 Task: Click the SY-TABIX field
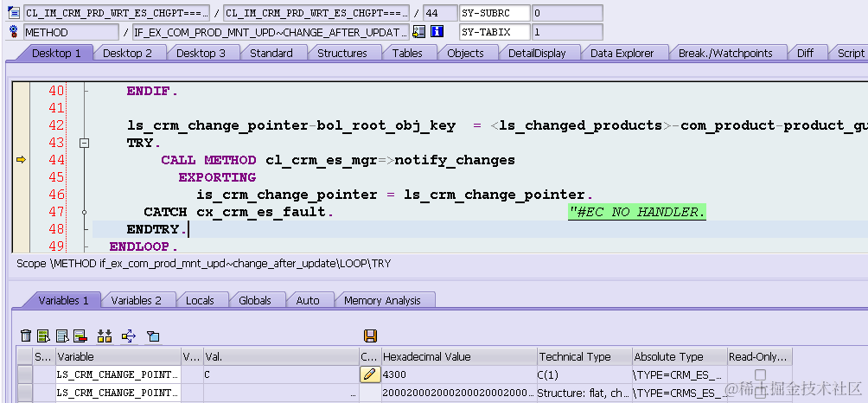494,32
